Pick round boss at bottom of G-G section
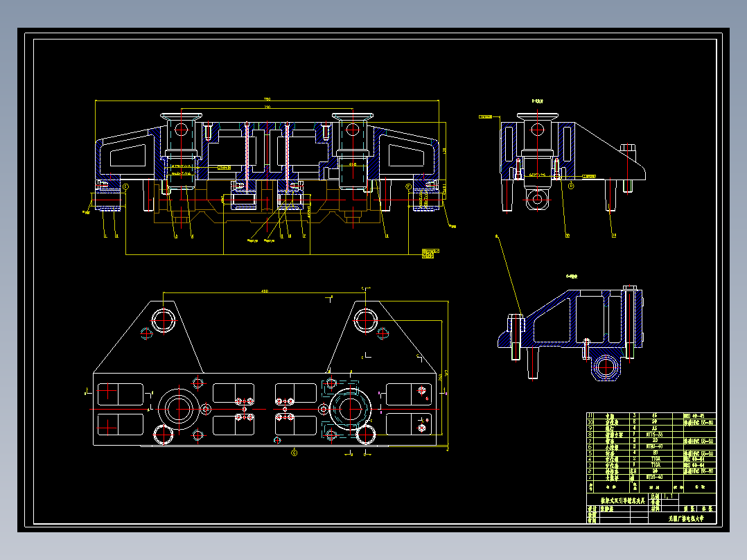This screenshot has width=747, height=560. 606,367
